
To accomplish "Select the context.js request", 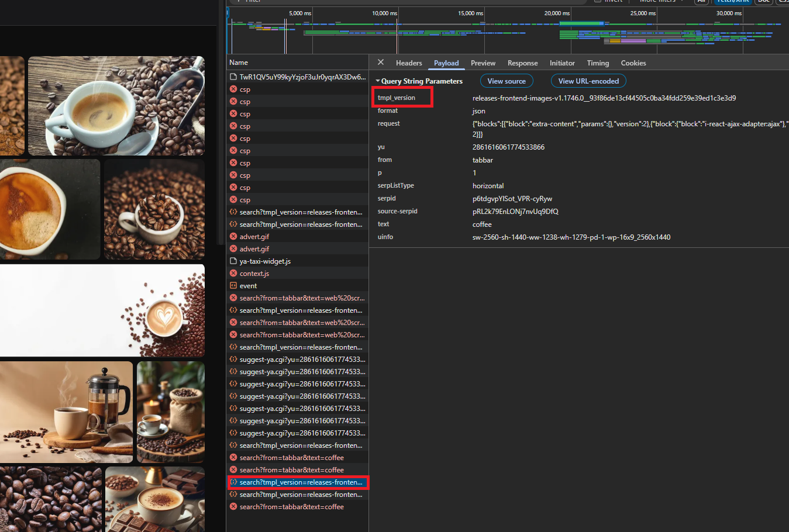I will (x=298, y=274).
